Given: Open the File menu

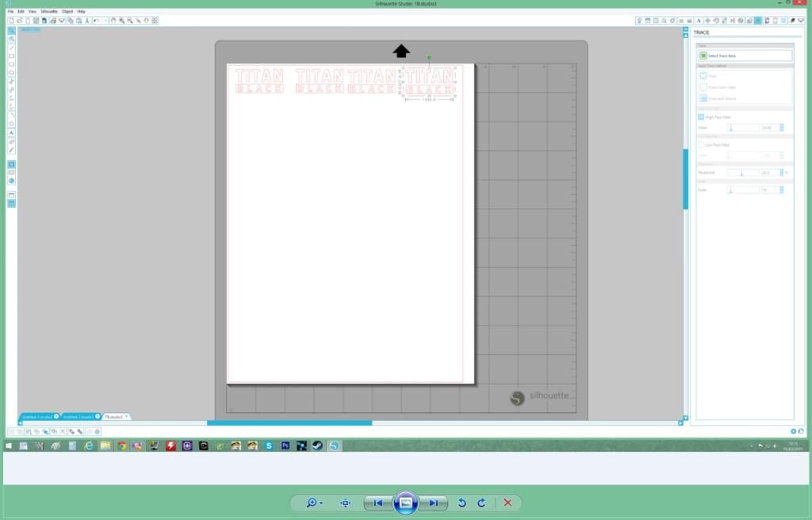Looking at the screenshot, I should tap(10, 11).
